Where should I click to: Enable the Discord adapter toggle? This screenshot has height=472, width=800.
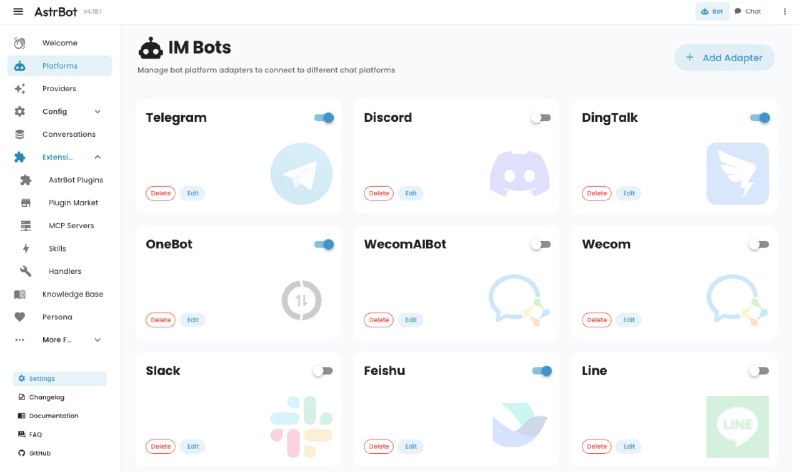541,118
